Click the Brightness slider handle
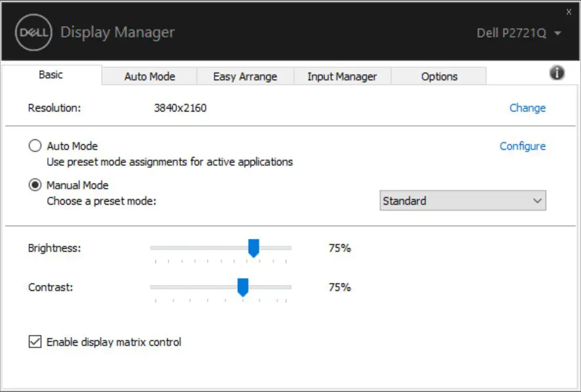 254,248
